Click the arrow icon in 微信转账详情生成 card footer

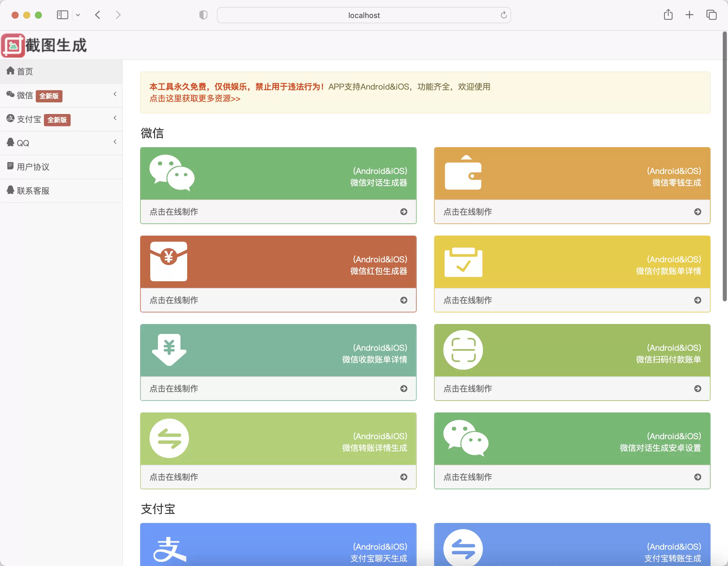coord(404,477)
